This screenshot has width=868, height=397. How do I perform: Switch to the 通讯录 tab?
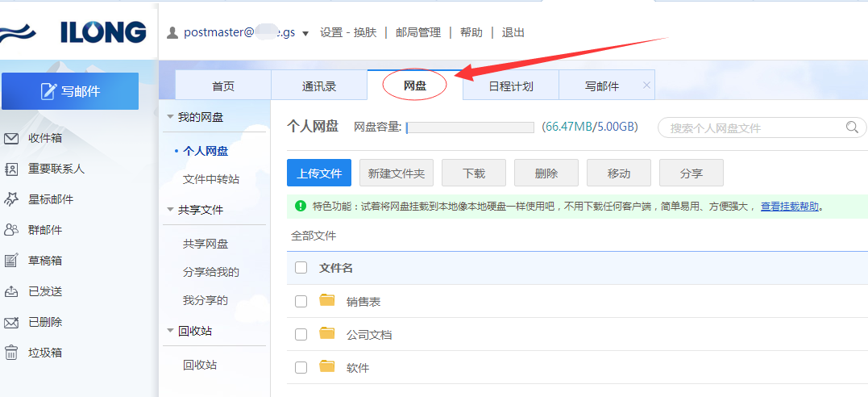319,86
